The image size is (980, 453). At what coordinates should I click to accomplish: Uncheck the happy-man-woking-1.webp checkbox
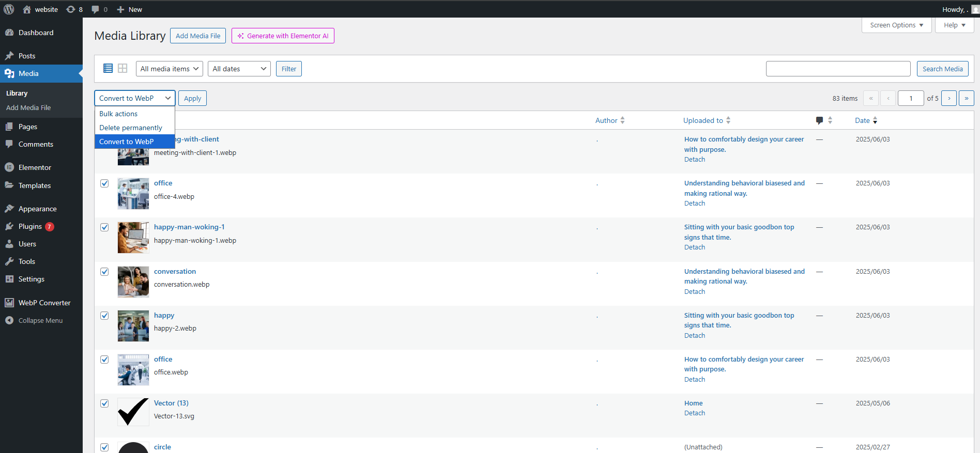tap(104, 227)
